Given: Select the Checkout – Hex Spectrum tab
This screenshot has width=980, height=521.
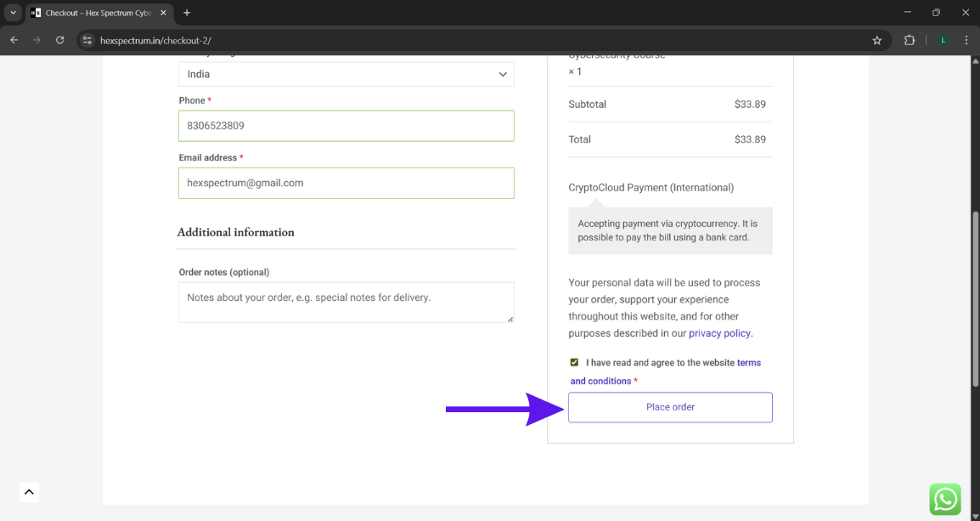Looking at the screenshot, I should click(x=98, y=13).
